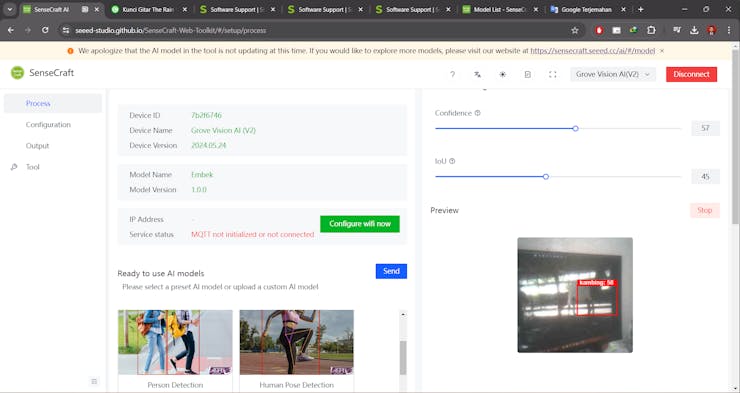Screen dimensions: 740x393
Task: Stop the preview
Action: click(705, 210)
